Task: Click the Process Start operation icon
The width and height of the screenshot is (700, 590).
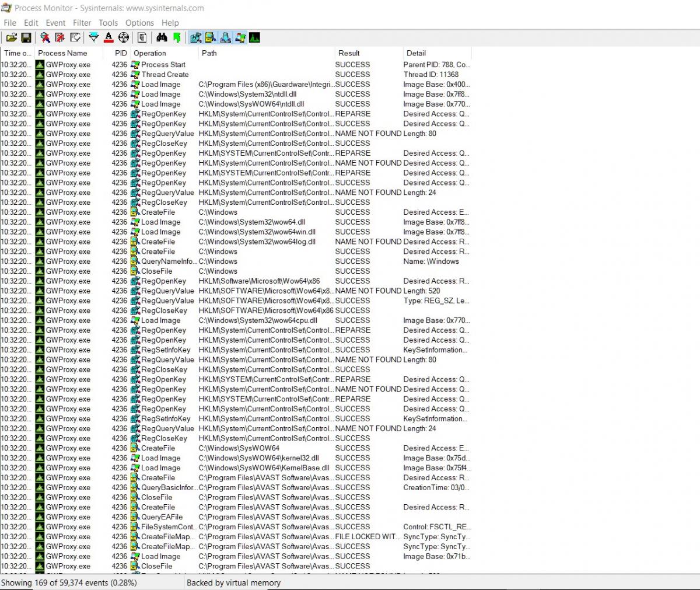Action: tap(135, 65)
